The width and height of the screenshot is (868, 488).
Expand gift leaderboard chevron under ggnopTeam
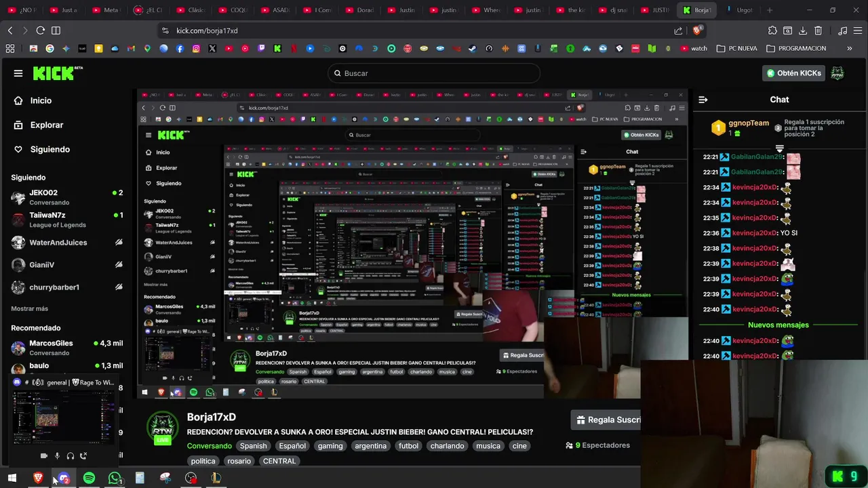point(779,148)
